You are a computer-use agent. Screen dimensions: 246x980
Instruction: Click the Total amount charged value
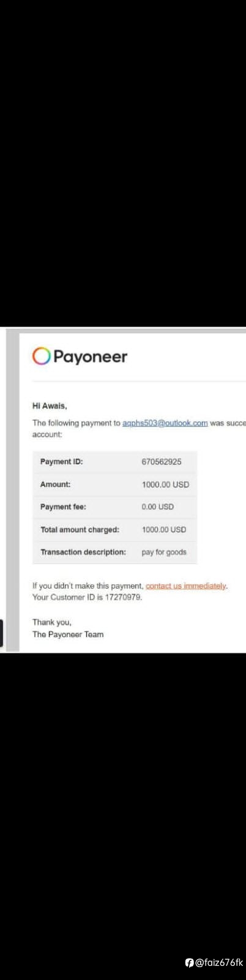click(164, 529)
